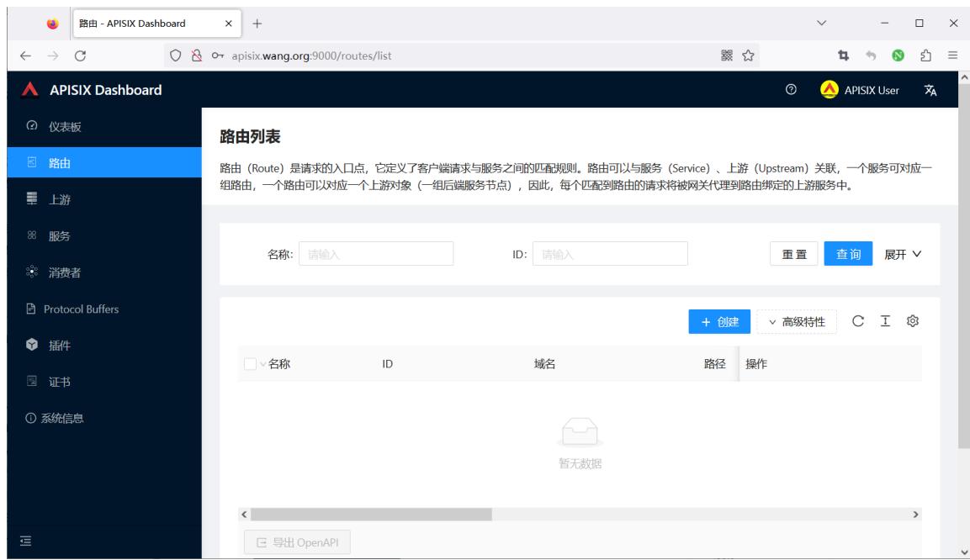The width and height of the screenshot is (970, 560).
Task: Expand the 展开 search filters
Action: coord(903,254)
